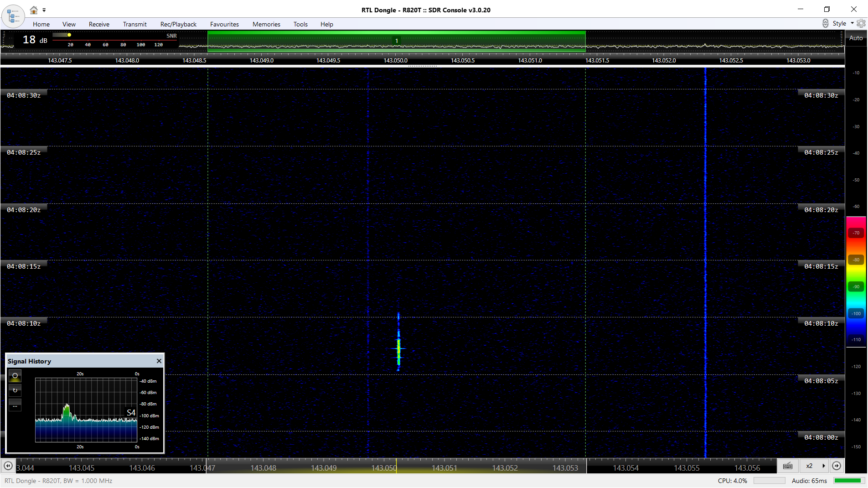Click the Audio latency green bar
Viewport: 868px width, 488px height.
[x=849, y=481]
